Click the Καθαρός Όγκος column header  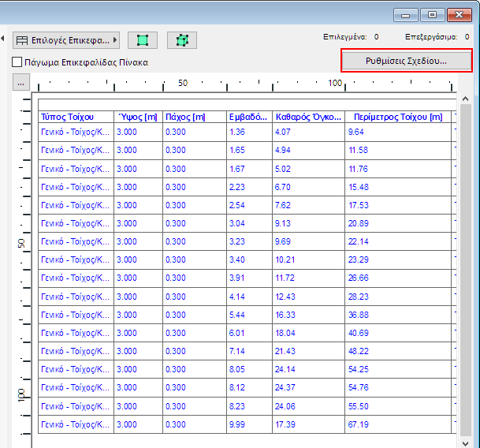[307, 117]
